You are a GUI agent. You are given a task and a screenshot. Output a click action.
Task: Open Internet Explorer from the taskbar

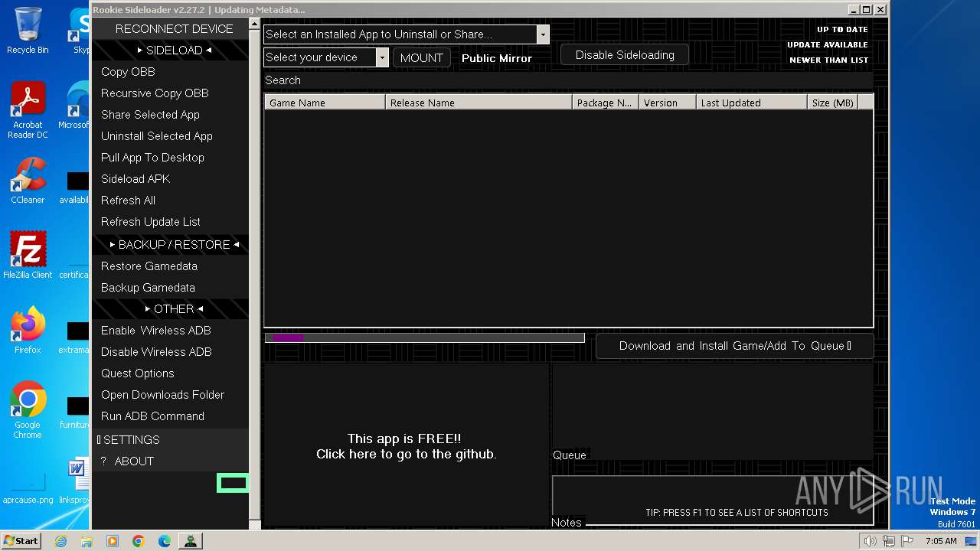[60, 541]
